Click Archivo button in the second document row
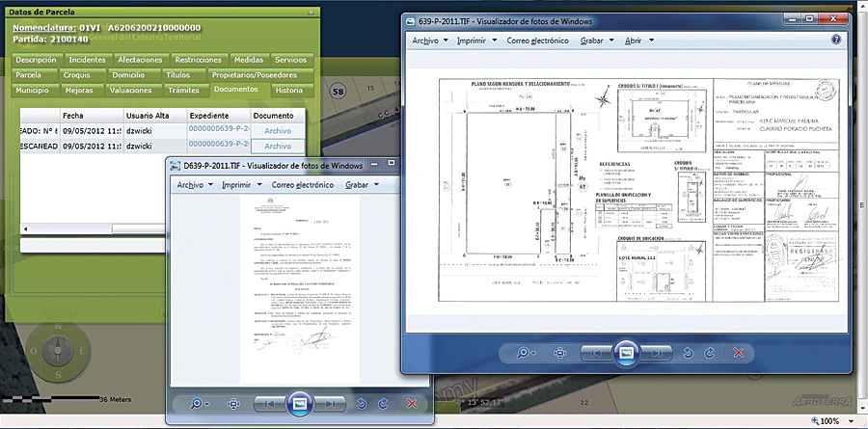The width and height of the screenshot is (868, 429). pyautogui.click(x=278, y=147)
